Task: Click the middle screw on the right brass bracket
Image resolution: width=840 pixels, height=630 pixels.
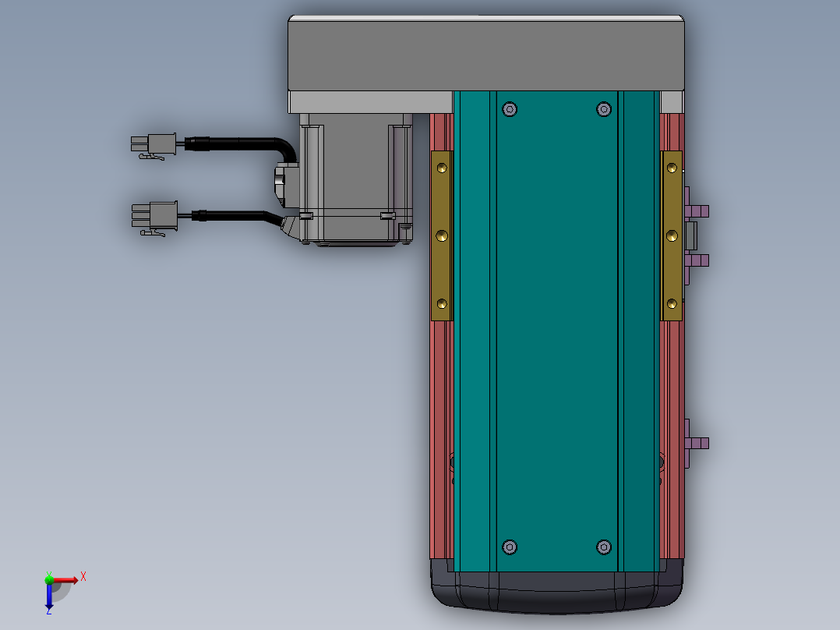Action: coord(672,236)
